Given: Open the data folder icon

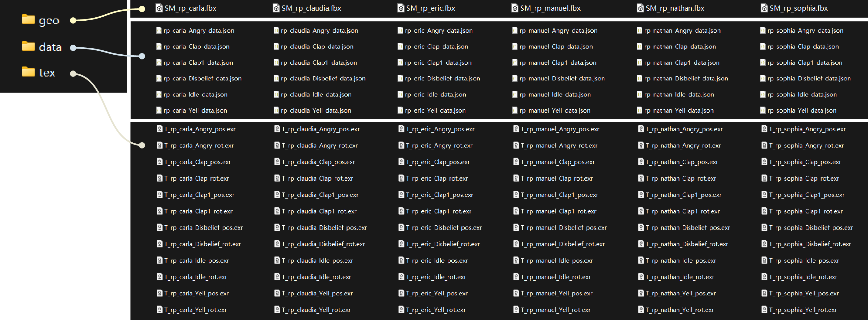Looking at the screenshot, I should coord(28,46).
